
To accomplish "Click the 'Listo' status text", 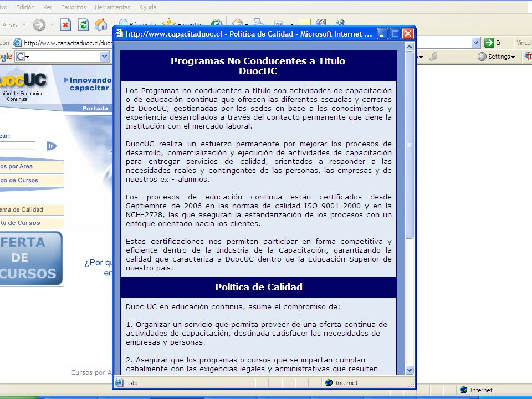I will (131, 383).
